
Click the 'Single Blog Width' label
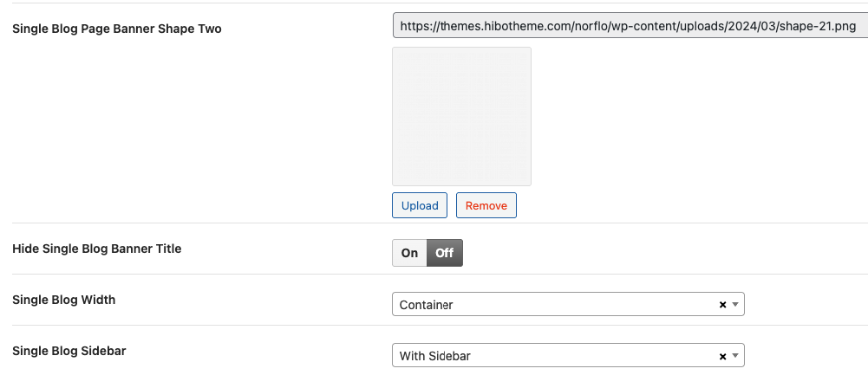[x=64, y=300]
